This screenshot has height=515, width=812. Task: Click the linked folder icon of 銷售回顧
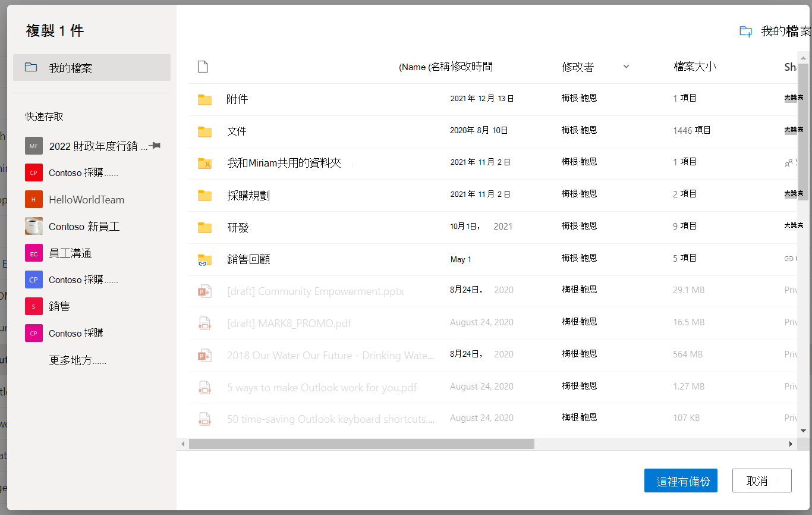(204, 259)
